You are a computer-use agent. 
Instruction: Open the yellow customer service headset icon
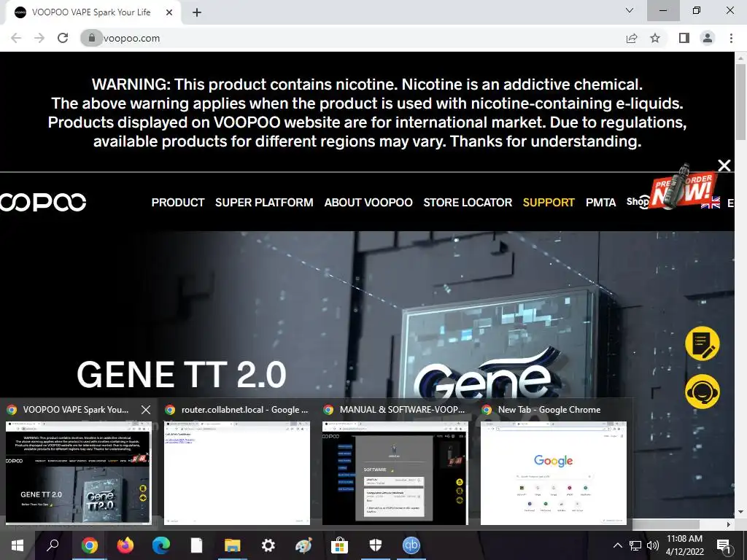pos(703,392)
